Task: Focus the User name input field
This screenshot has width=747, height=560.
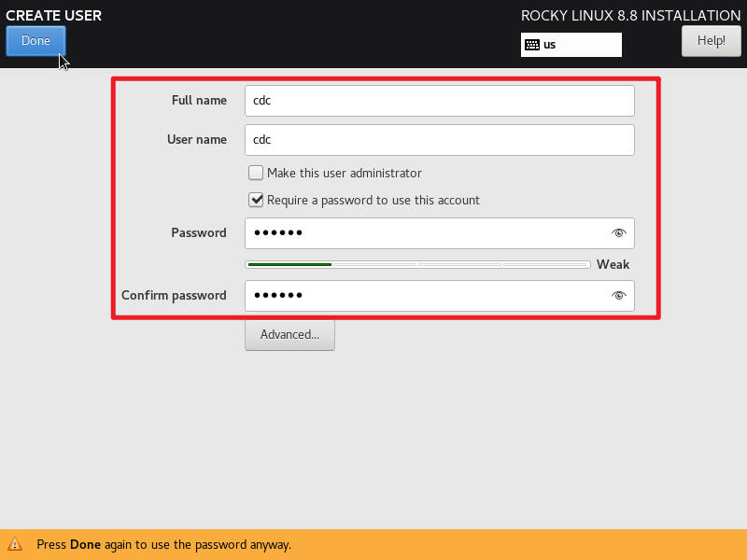Action: (x=439, y=139)
